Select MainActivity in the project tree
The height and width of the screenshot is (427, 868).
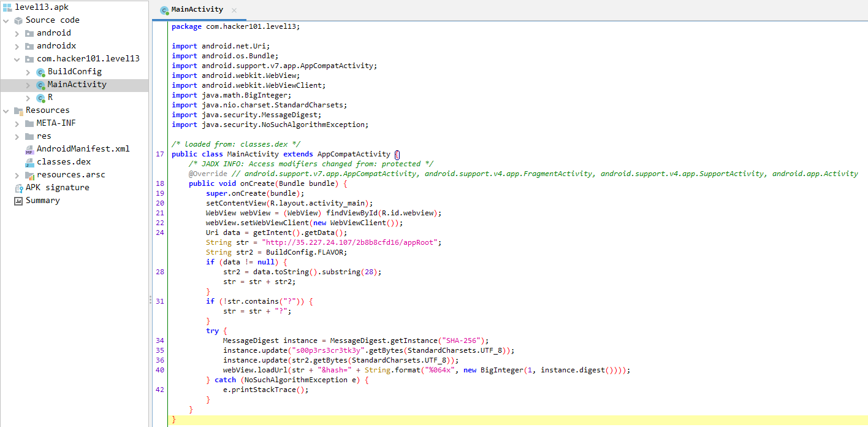[x=77, y=85]
